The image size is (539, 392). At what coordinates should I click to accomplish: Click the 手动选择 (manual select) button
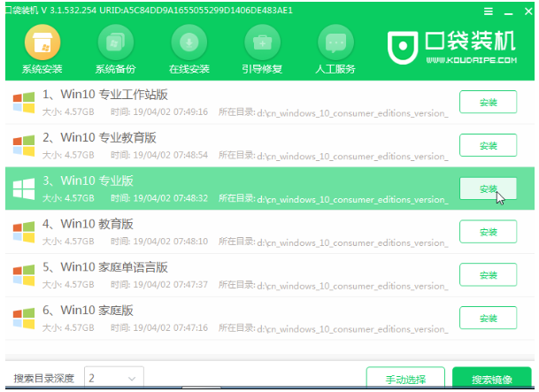(405, 379)
